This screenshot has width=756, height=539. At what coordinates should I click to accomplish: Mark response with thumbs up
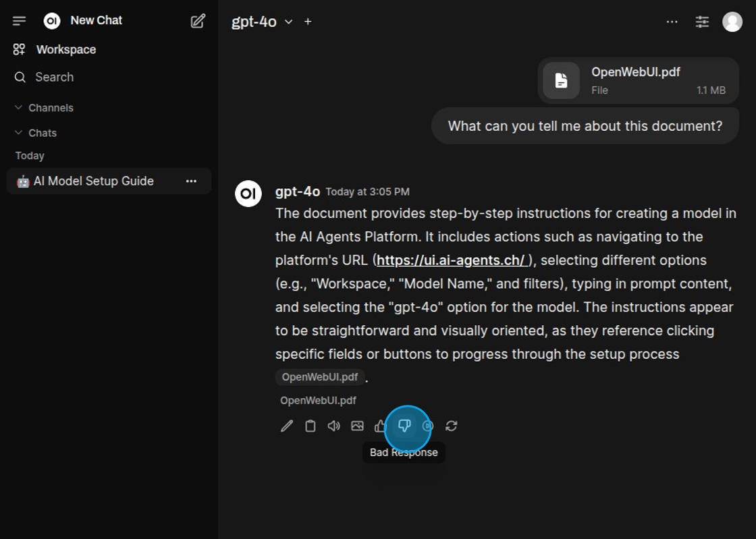pos(380,426)
